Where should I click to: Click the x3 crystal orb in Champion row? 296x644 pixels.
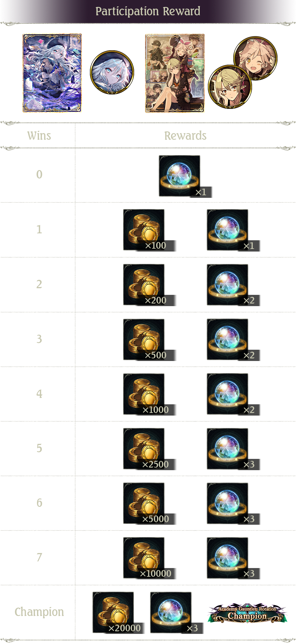pyautogui.click(x=177, y=613)
